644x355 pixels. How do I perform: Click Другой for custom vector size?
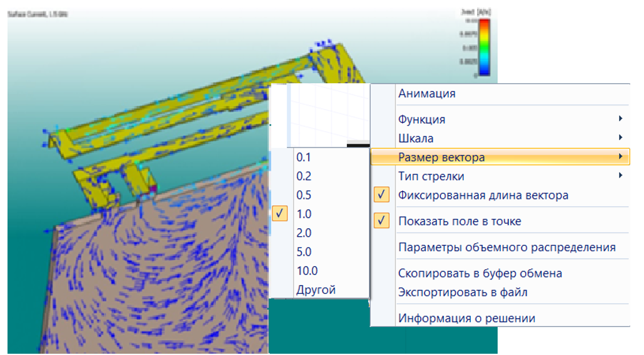[x=316, y=290]
